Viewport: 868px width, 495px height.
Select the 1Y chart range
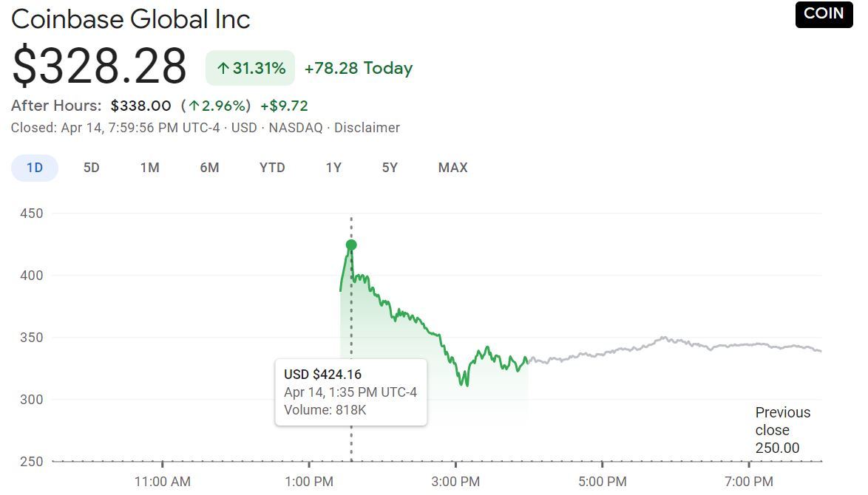(333, 168)
